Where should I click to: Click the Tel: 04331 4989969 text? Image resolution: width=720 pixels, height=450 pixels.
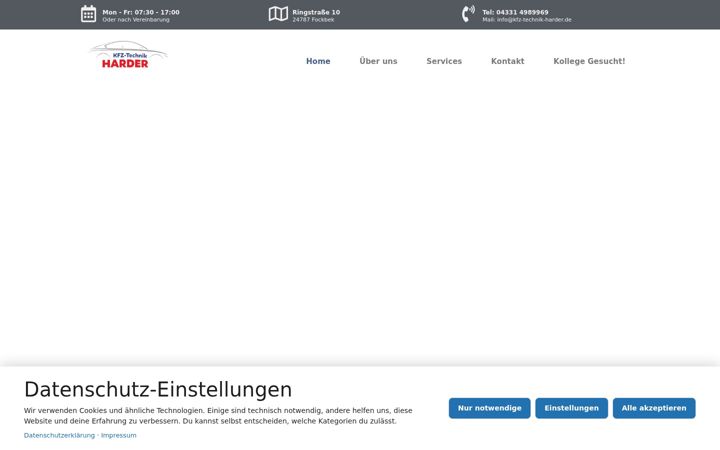[515, 12]
